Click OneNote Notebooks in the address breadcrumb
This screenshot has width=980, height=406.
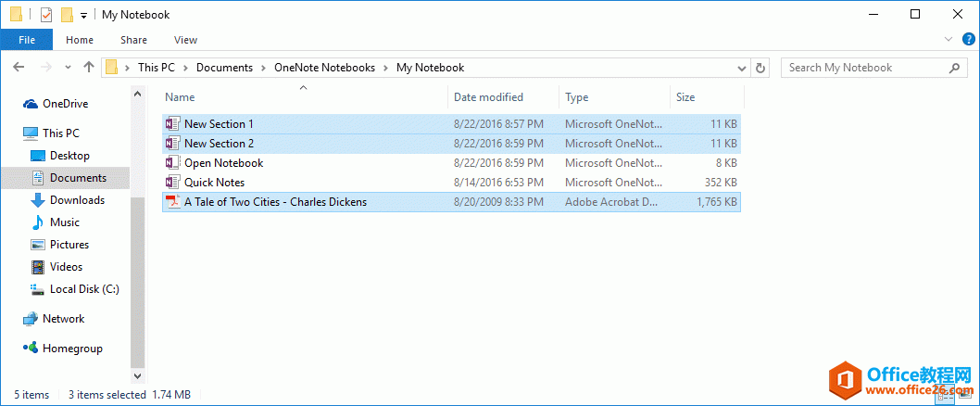tap(324, 68)
